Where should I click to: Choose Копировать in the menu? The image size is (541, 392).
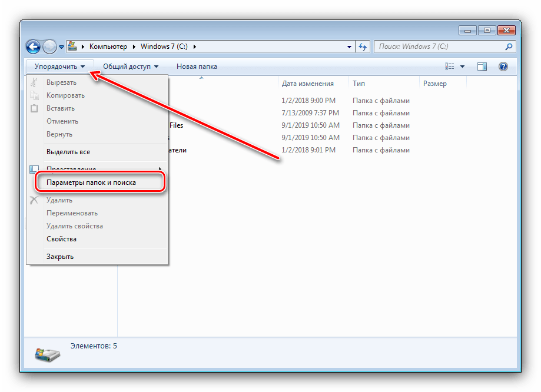point(97,95)
